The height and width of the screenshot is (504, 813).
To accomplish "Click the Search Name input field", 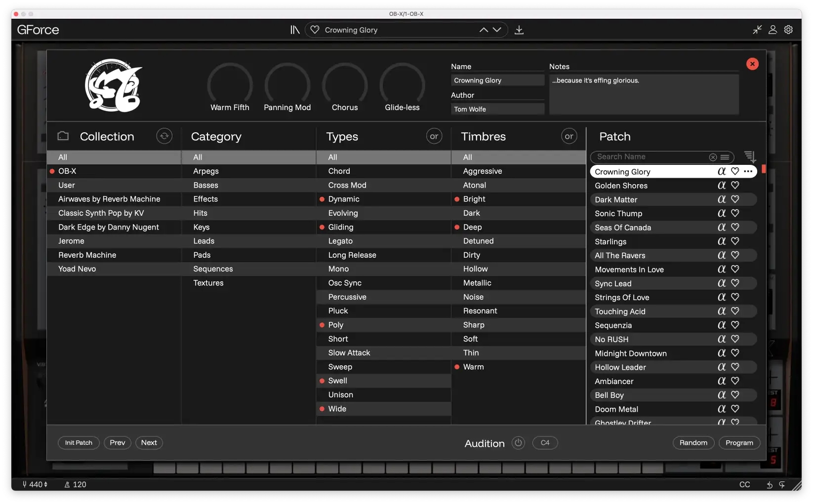I will point(651,157).
